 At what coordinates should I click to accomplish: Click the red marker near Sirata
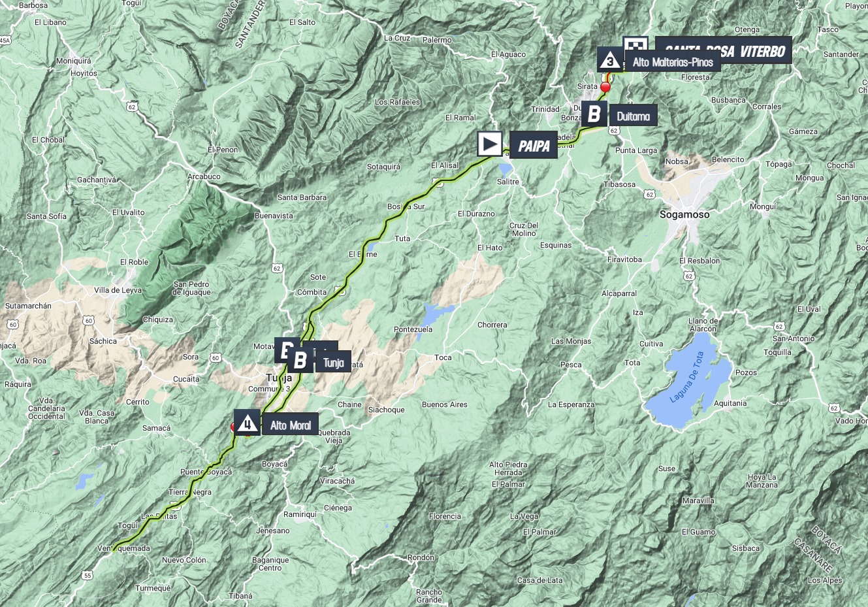coord(605,88)
